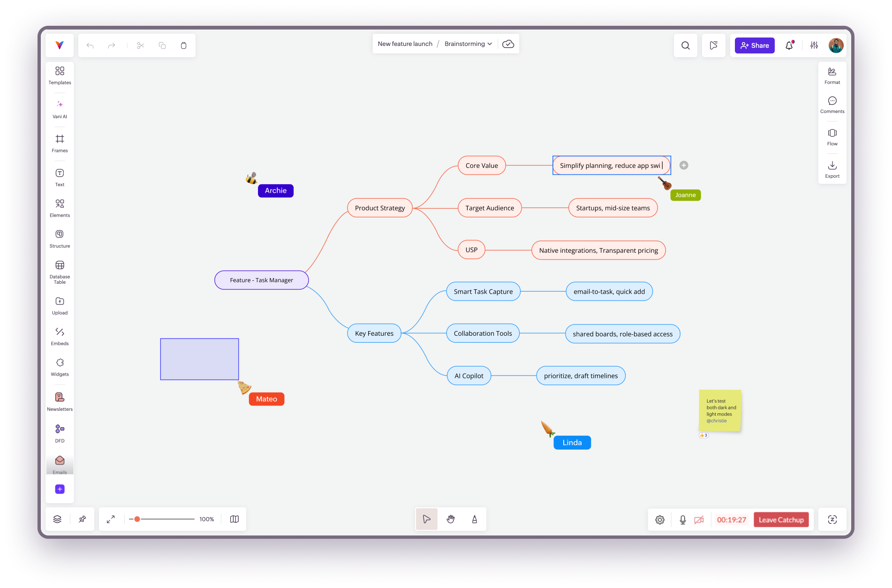Open the adjustment sliders settings
The image size is (892, 588).
pyautogui.click(x=814, y=45)
